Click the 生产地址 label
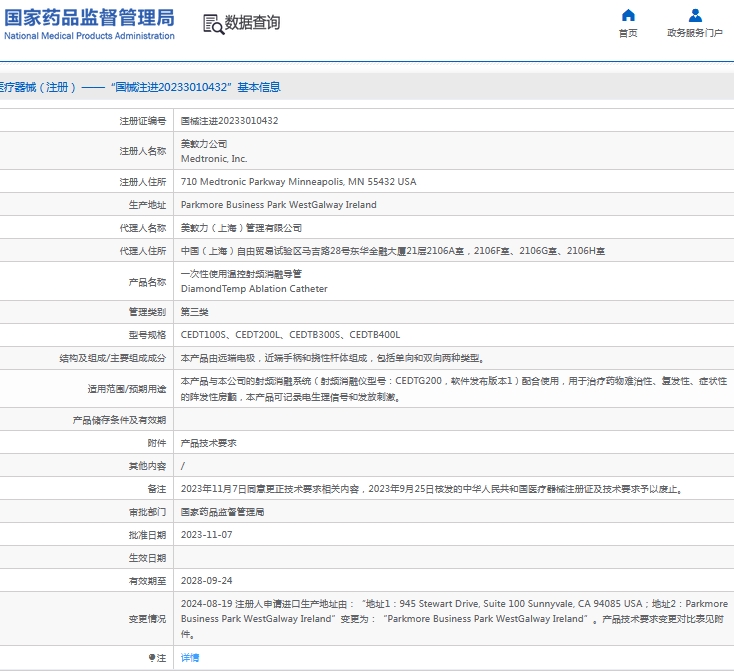Image resolution: width=734 pixels, height=672 pixels. [147, 205]
